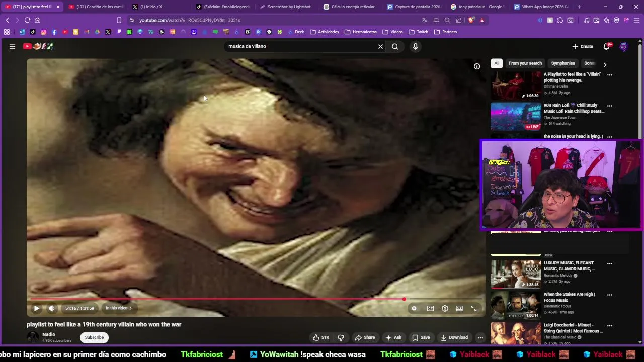This screenshot has width=644, height=362.
Task: Select the 'From your search' chip
Action: click(x=525, y=63)
